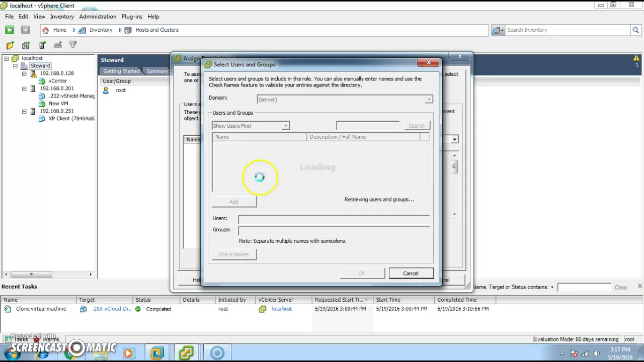Click the user search text field

[368, 126]
